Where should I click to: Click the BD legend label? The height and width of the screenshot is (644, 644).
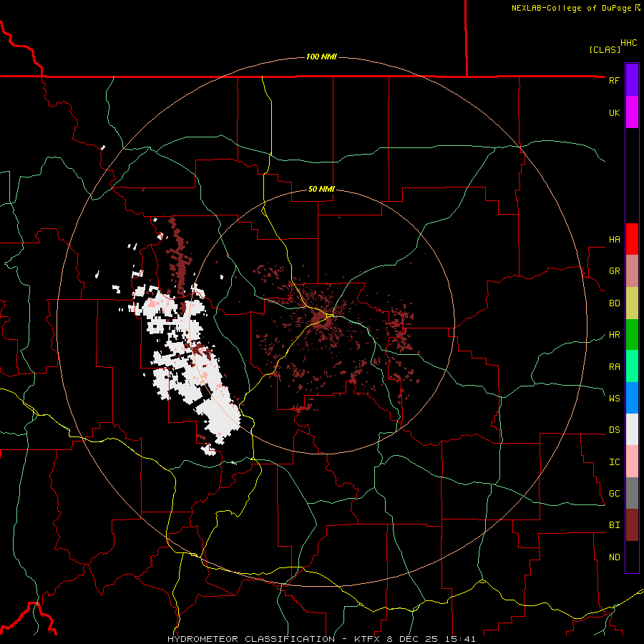coord(614,303)
